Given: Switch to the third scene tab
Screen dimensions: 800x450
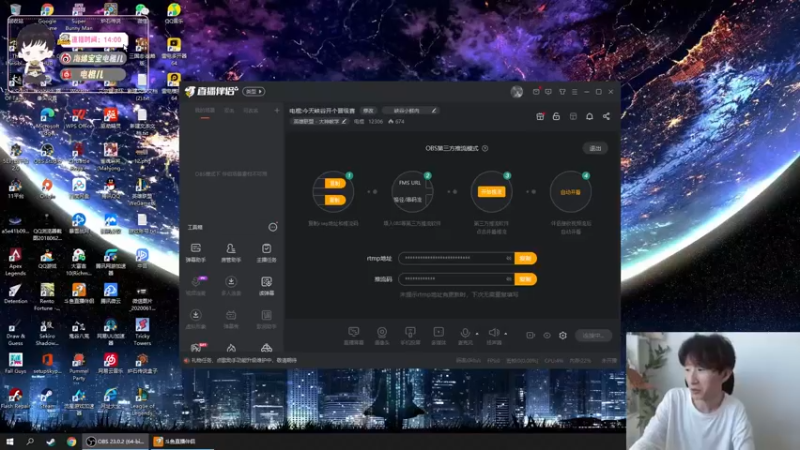Looking at the screenshot, I should [x=251, y=111].
